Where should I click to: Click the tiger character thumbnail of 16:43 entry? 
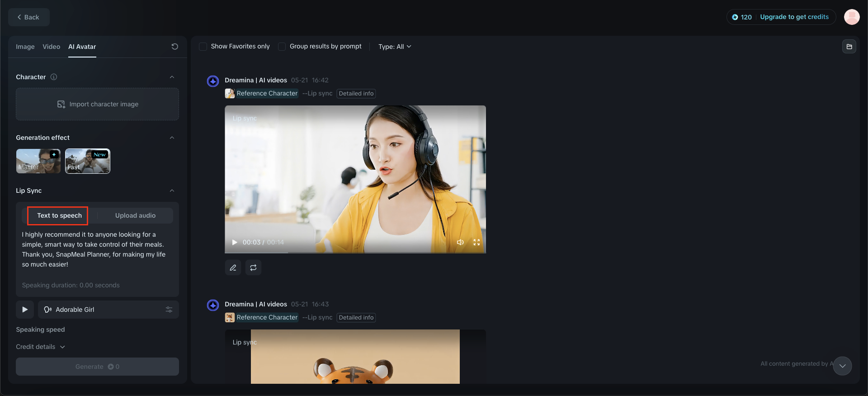pyautogui.click(x=230, y=318)
